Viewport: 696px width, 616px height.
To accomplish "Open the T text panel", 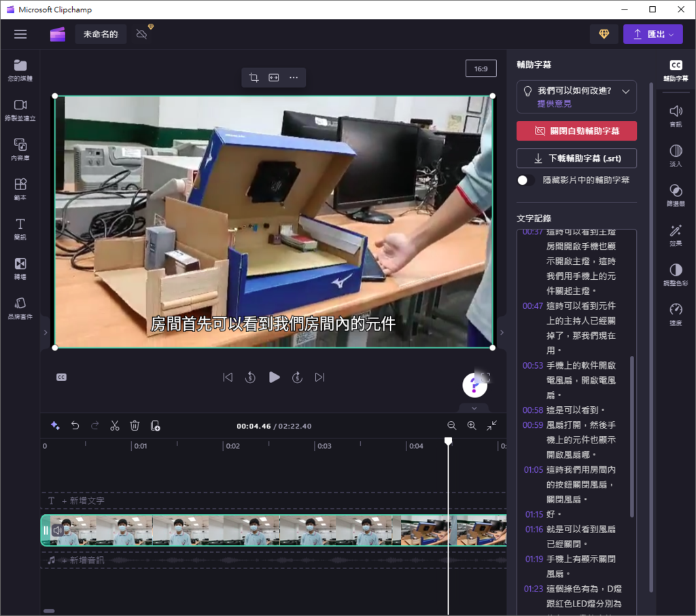I will tap(20, 229).
